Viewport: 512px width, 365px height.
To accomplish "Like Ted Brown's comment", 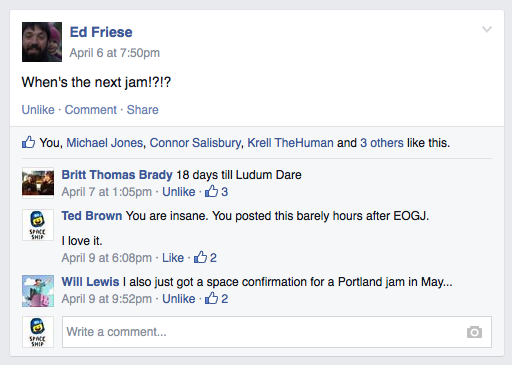I will tap(173, 258).
